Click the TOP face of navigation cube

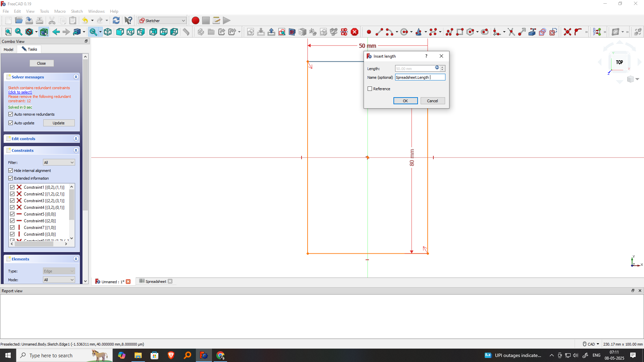click(619, 62)
